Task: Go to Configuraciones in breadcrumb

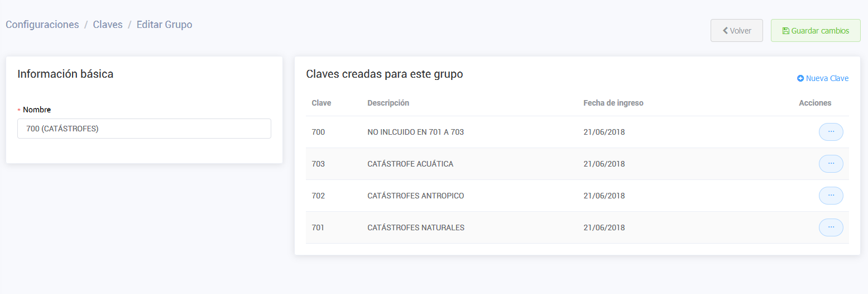Action: [x=42, y=25]
